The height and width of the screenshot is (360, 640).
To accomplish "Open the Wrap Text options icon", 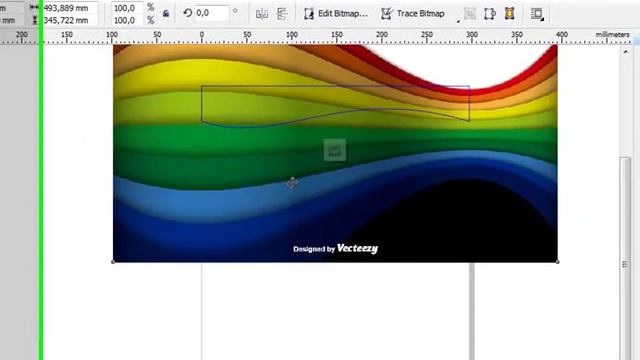I will (537, 13).
